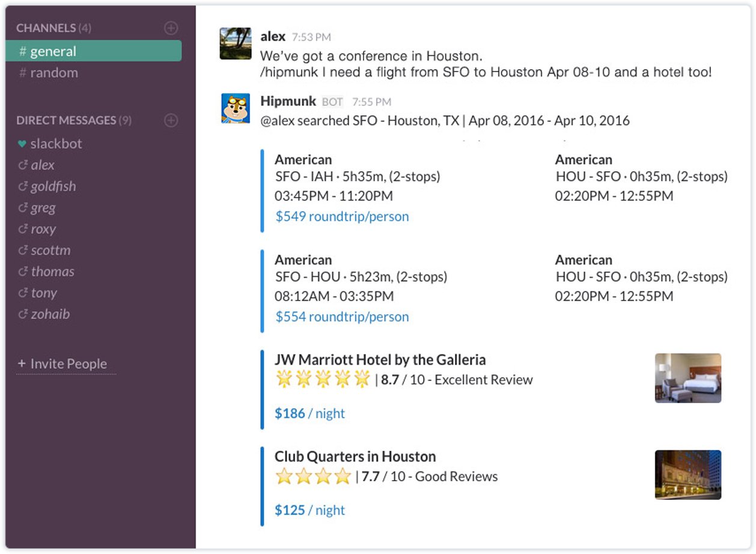Image resolution: width=756 pixels, height=554 pixels.
Task: Click the four-star rating for Club Quarters
Action: tap(313, 476)
